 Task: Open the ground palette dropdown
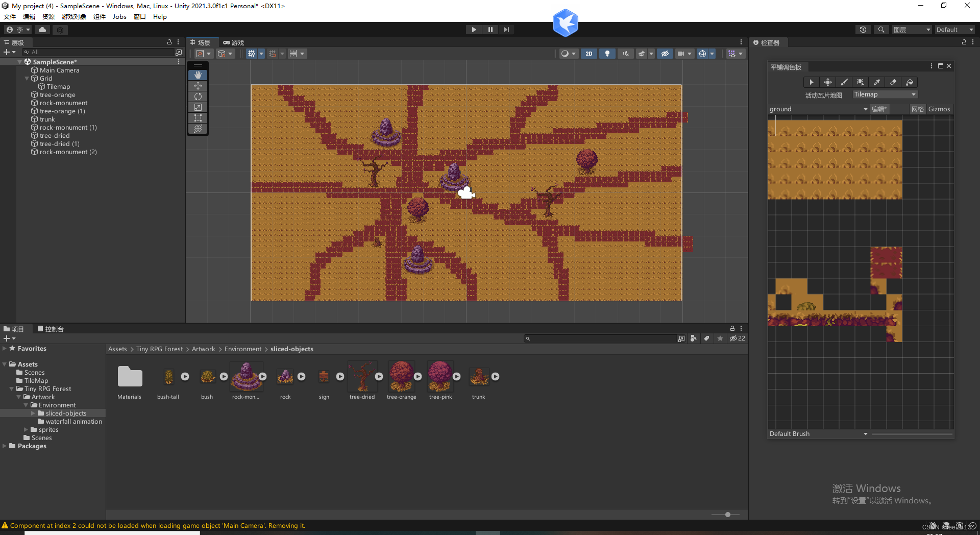[818, 109]
